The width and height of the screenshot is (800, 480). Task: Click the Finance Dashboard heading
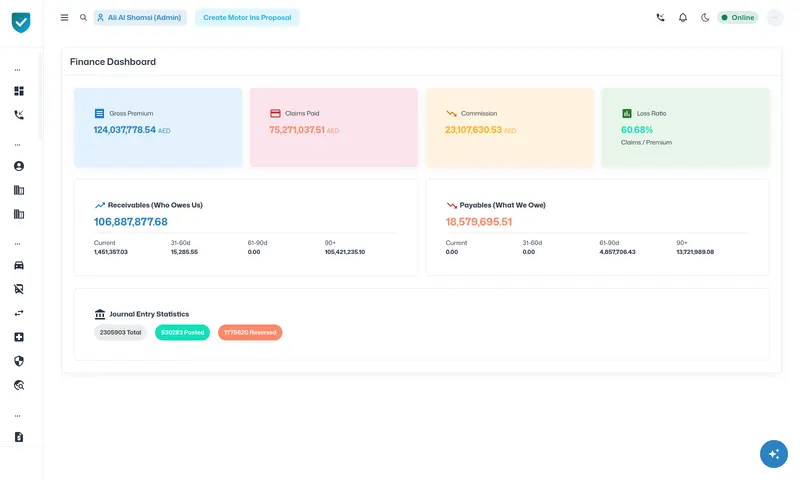pos(113,62)
